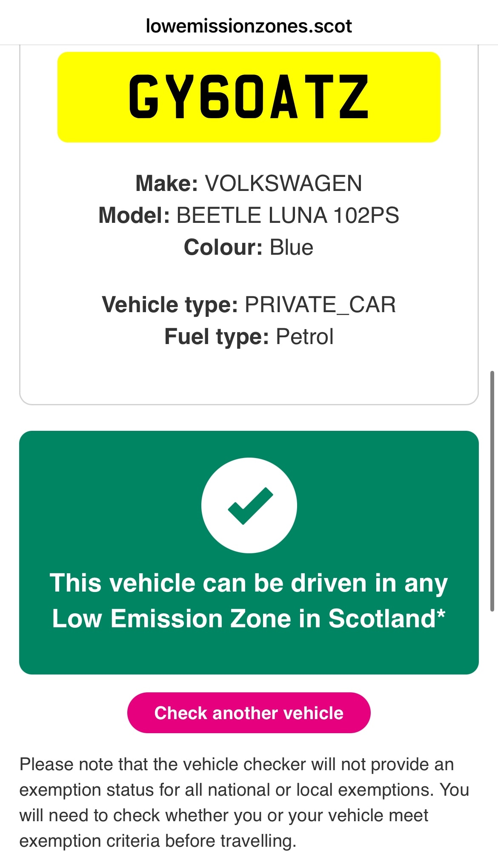
Task: Click the bold Vehicle type: label
Action: (170, 305)
